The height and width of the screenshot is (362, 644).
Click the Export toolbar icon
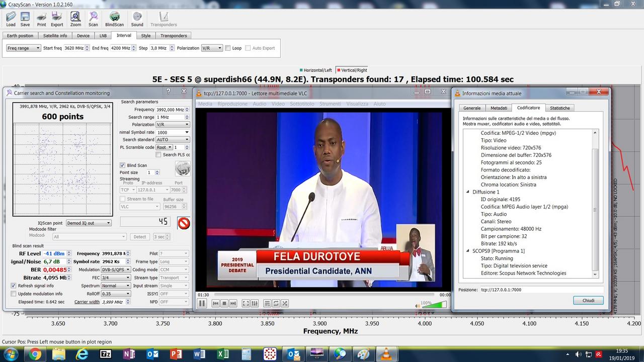point(57,19)
